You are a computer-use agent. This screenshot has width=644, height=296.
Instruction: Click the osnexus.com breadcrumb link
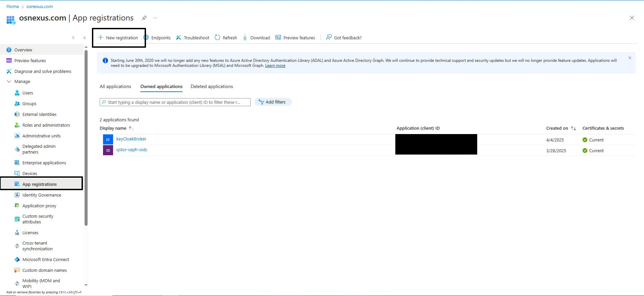[x=40, y=6]
